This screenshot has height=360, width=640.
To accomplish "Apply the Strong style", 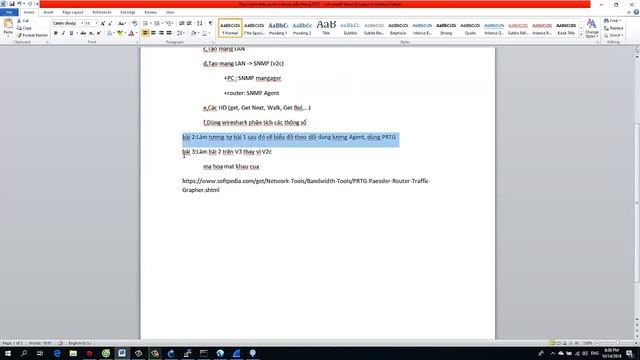I will (x=446, y=28).
